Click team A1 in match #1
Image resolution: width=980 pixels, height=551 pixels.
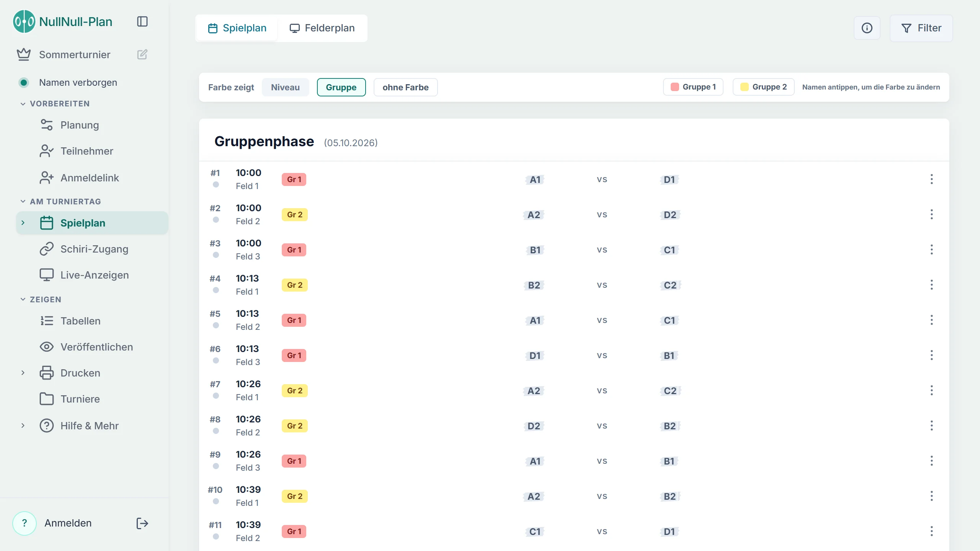(x=535, y=179)
